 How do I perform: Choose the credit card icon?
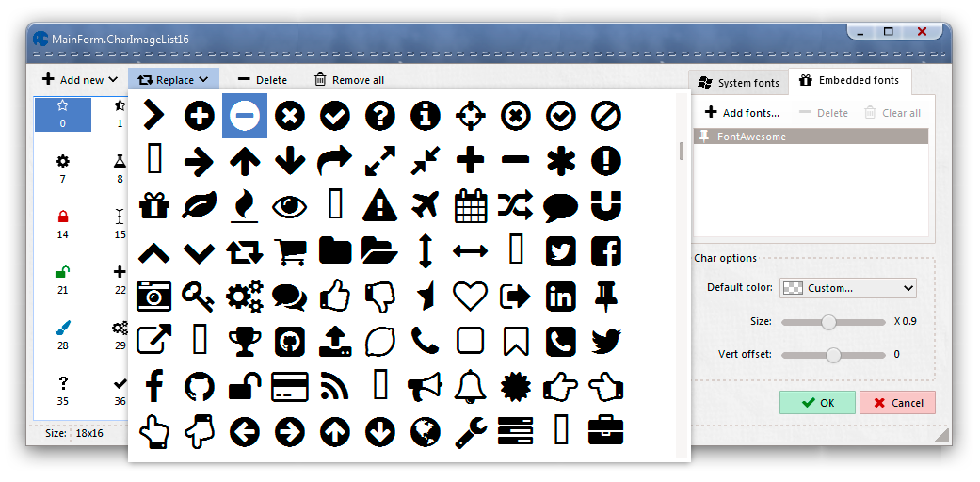click(x=289, y=386)
